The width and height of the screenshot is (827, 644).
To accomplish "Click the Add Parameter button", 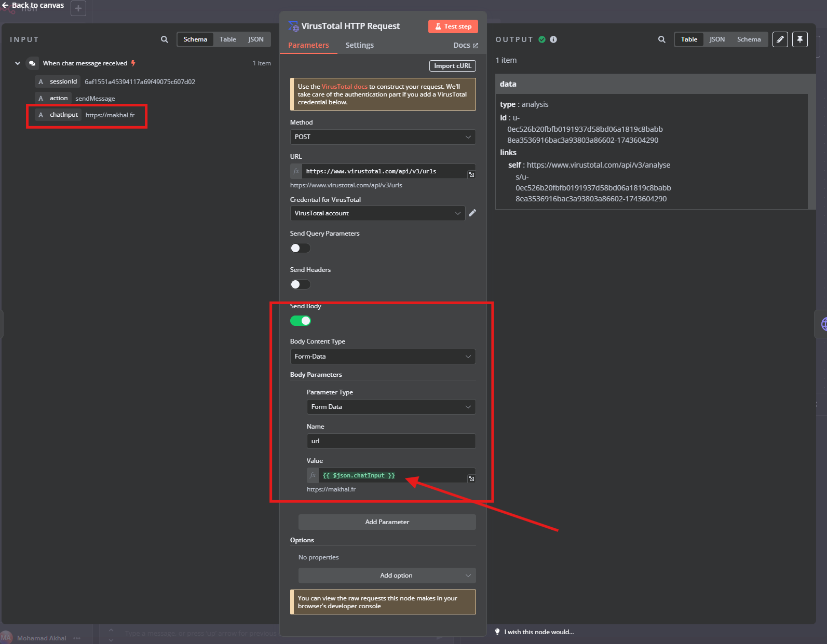I will coord(387,522).
